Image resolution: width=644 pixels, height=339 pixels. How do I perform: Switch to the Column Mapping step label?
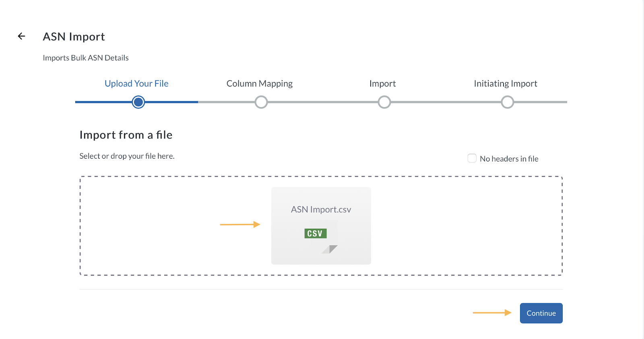pyautogui.click(x=260, y=83)
